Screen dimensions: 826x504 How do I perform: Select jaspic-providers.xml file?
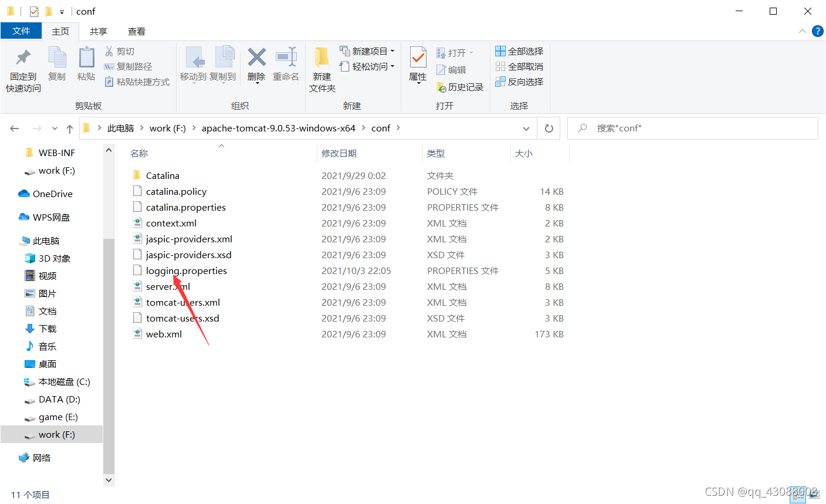tap(189, 239)
